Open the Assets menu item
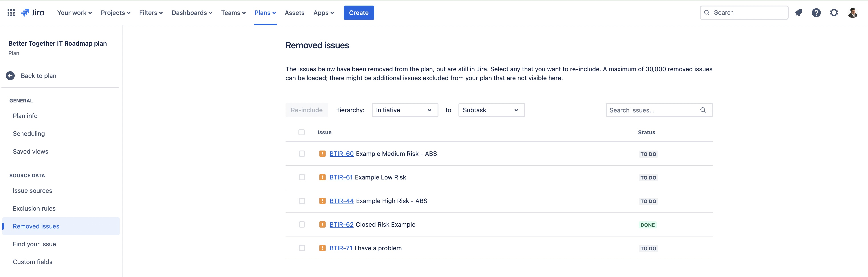The width and height of the screenshot is (868, 277). coord(294,12)
